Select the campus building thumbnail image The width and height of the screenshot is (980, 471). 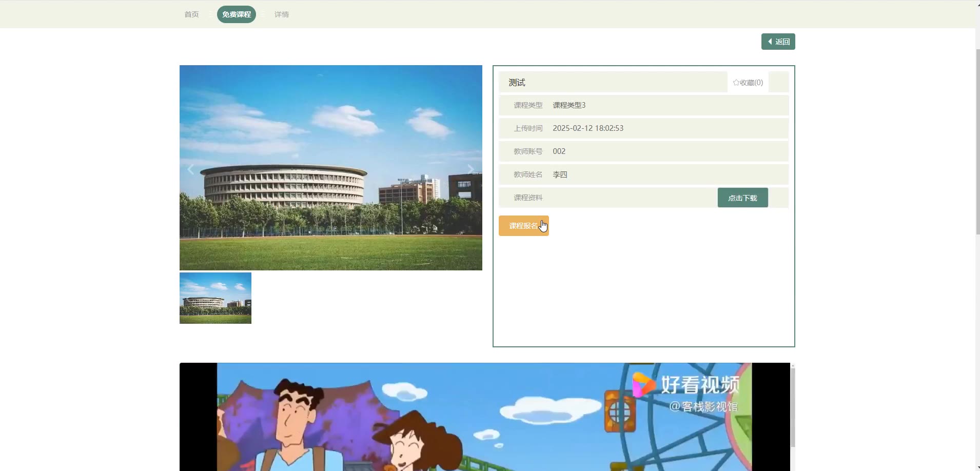pos(215,298)
